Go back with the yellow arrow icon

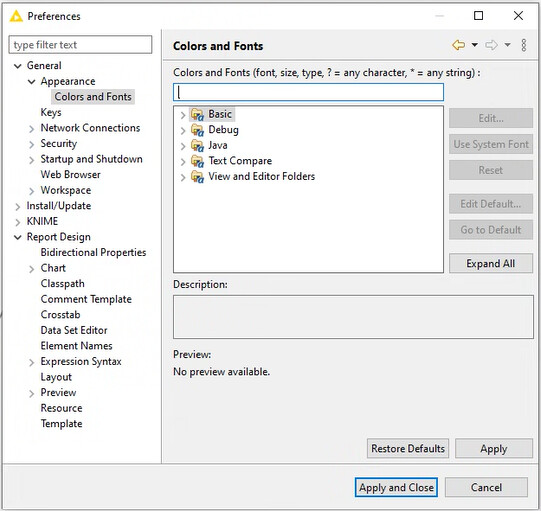(x=459, y=45)
